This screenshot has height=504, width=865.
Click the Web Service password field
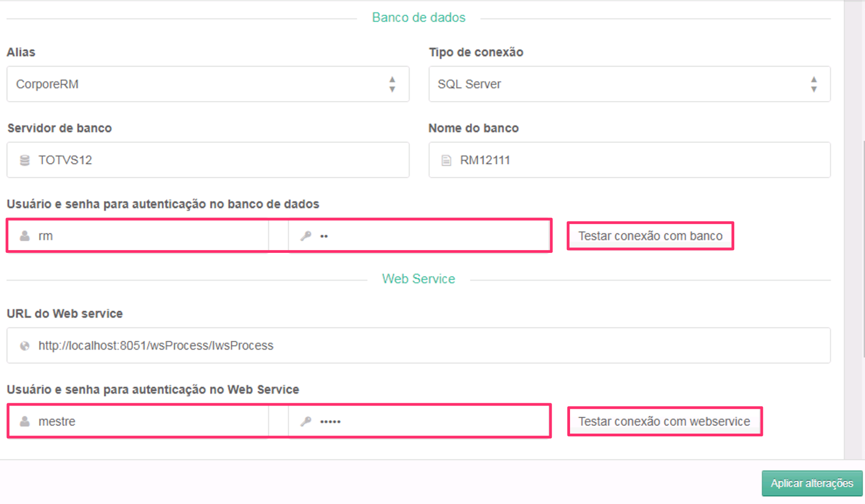pyautogui.click(x=419, y=422)
